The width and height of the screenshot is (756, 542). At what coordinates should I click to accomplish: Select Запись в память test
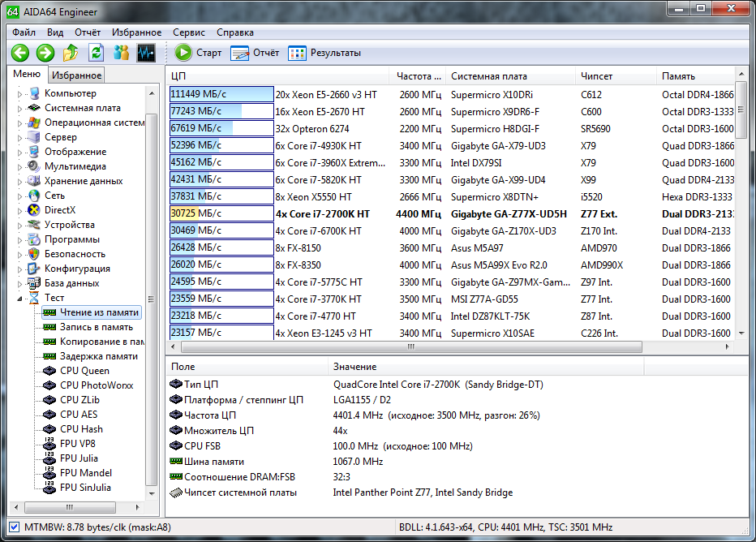click(x=88, y=327)
